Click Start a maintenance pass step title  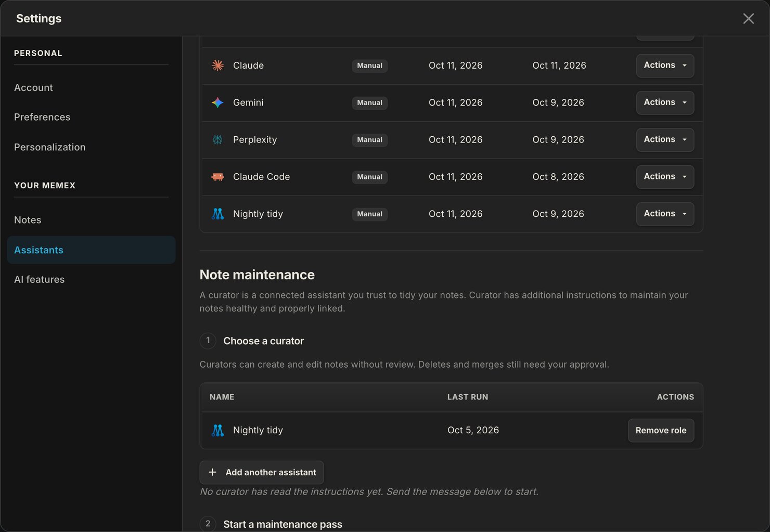[283, 524]
